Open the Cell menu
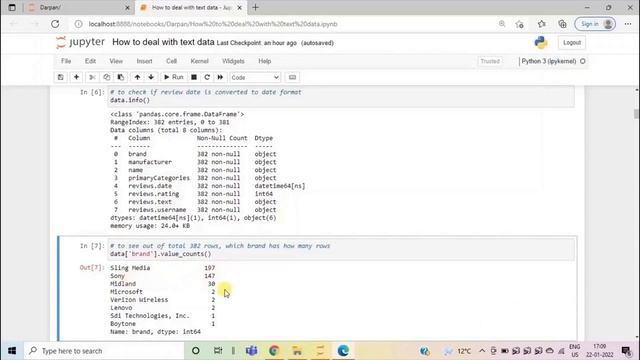Viewport: 640px width, 360px height. (171, 61)
